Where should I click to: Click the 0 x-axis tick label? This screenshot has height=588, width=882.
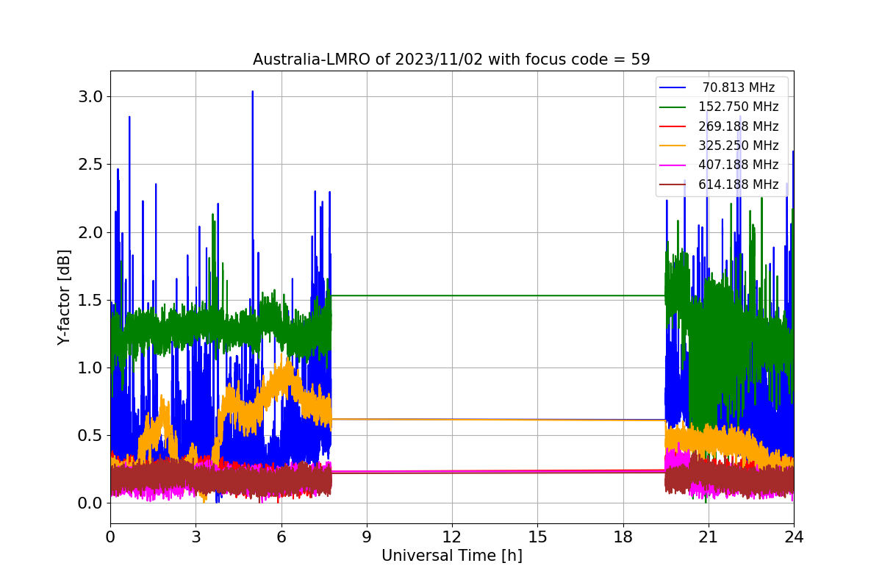[x=110, y=537]
